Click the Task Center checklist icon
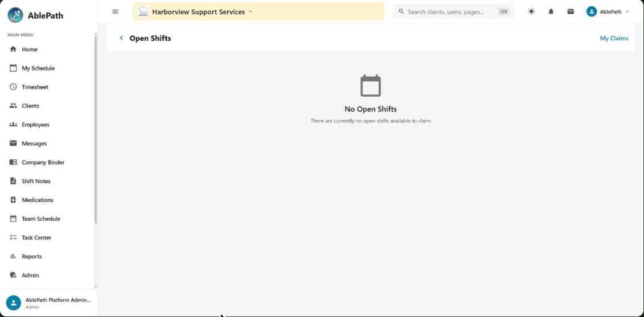Image resolution: width=644 pixels, height=317 pixels. pos(13,237)
